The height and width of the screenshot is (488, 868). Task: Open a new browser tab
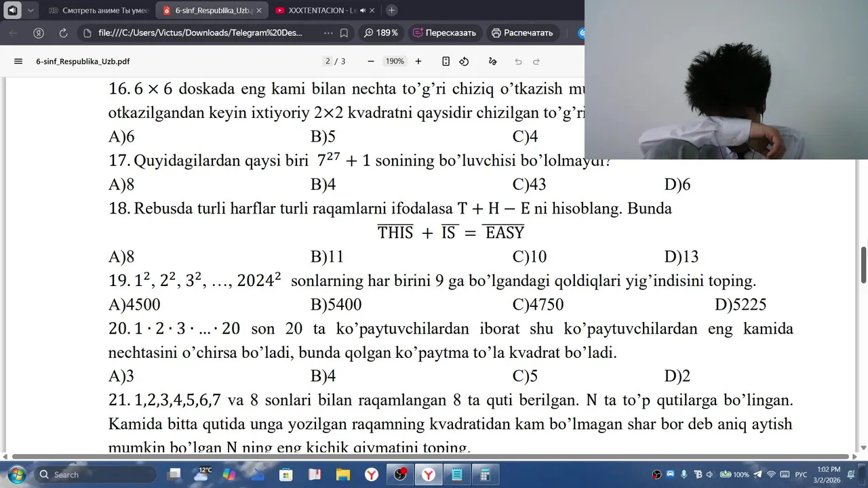391,10
